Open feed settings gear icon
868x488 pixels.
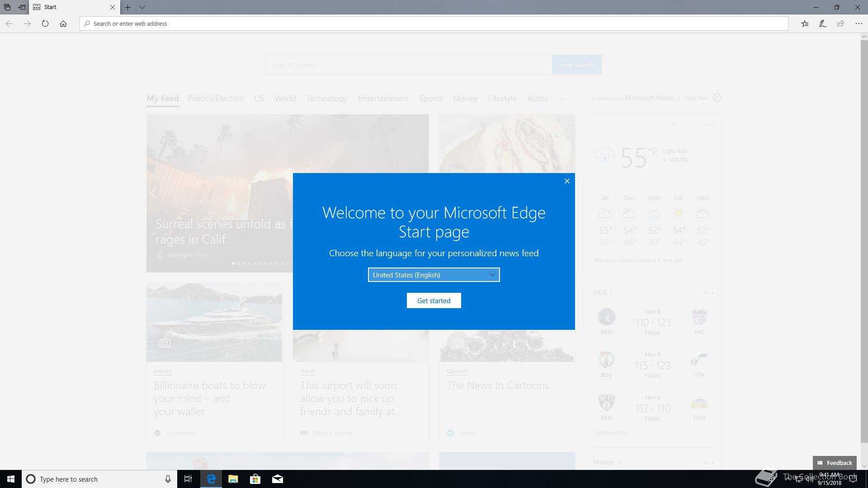(x=717, y=98)
